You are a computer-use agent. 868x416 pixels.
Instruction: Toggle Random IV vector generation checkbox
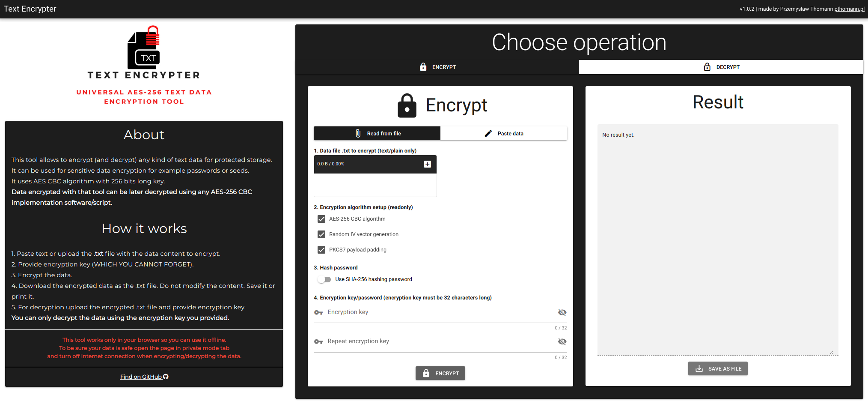pos(321,234)
